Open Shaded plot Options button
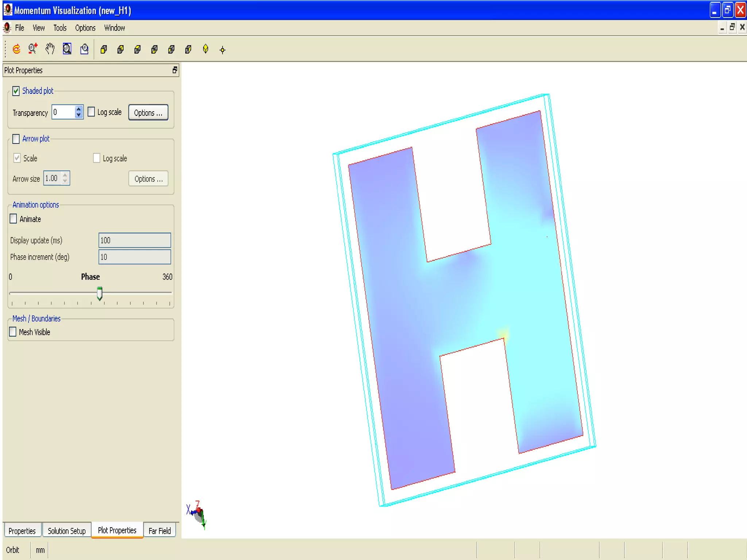 pyautogui.click(x=148, y=113)
